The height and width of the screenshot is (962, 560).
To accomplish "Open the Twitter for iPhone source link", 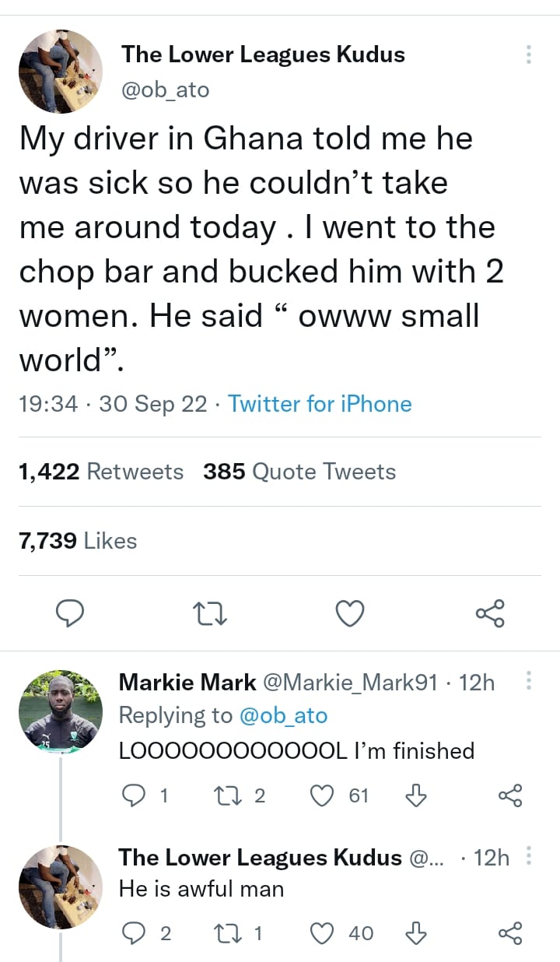I will tap(320, 404).
